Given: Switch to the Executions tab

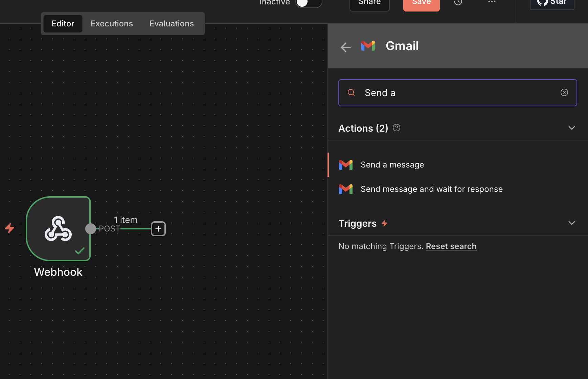Looking at the screenshot, I should (x=112, y=24).
